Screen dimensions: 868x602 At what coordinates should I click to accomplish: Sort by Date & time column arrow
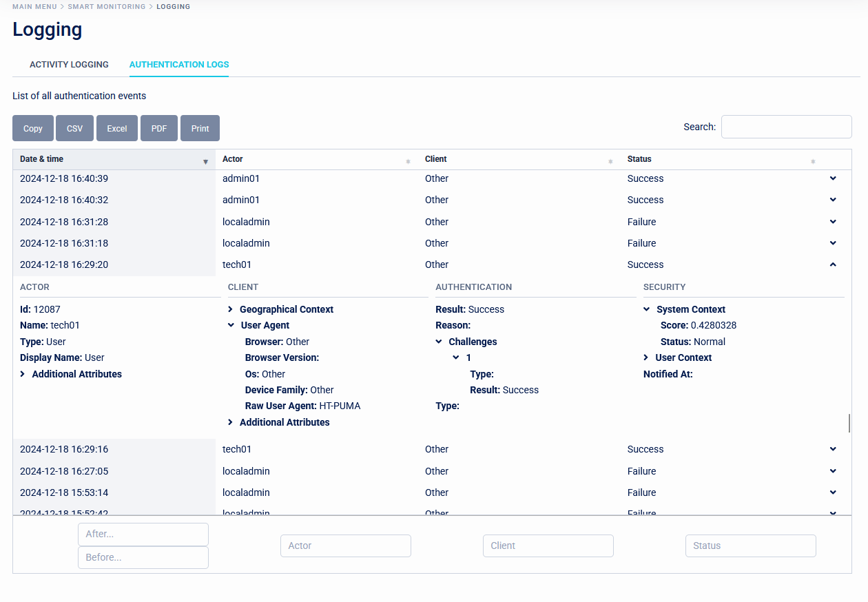coord(205,162)
